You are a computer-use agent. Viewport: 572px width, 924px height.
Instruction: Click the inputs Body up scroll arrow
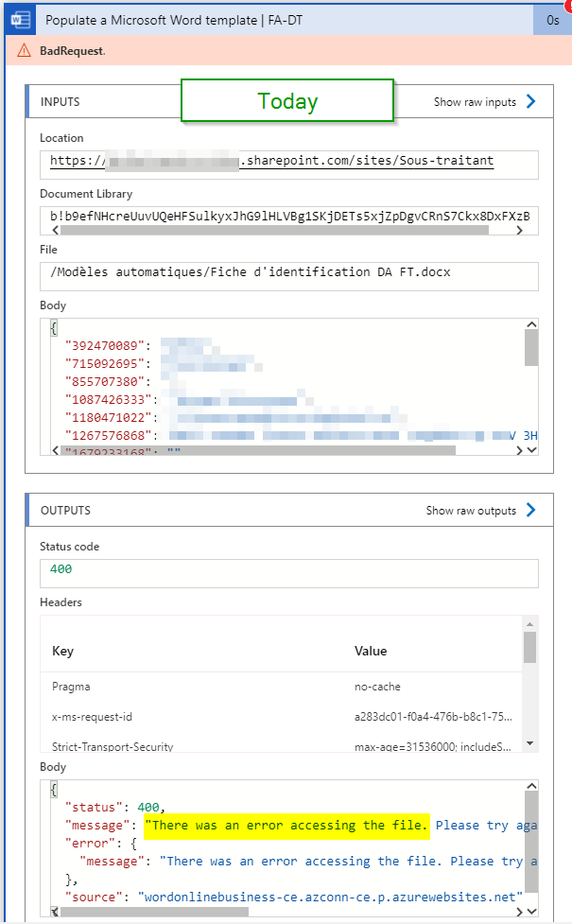click(531, 324)
